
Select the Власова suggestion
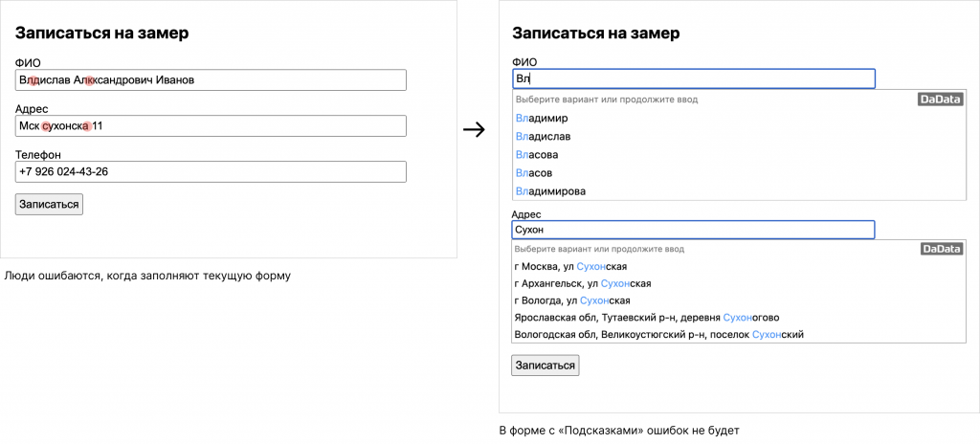tap(740, 154)
